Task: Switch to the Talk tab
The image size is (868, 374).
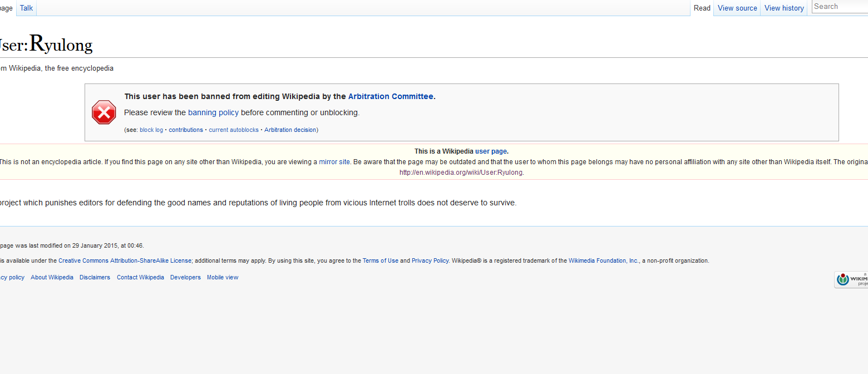Action: pos(26,8)
